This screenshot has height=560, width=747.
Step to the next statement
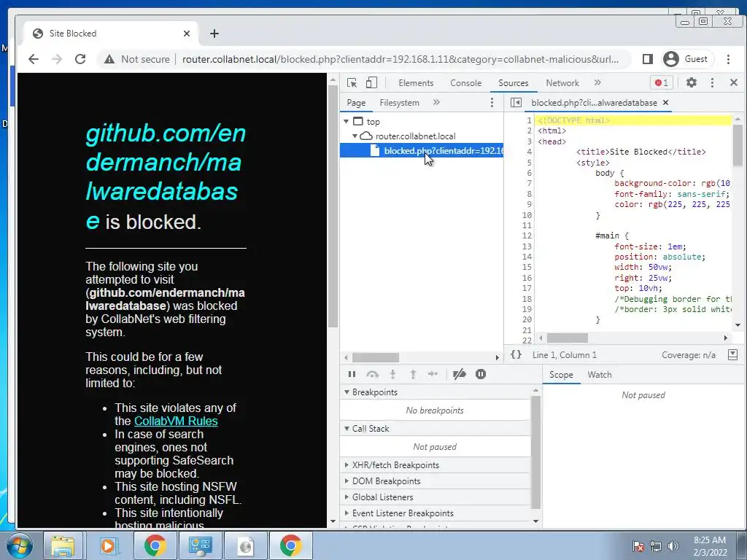433,374
